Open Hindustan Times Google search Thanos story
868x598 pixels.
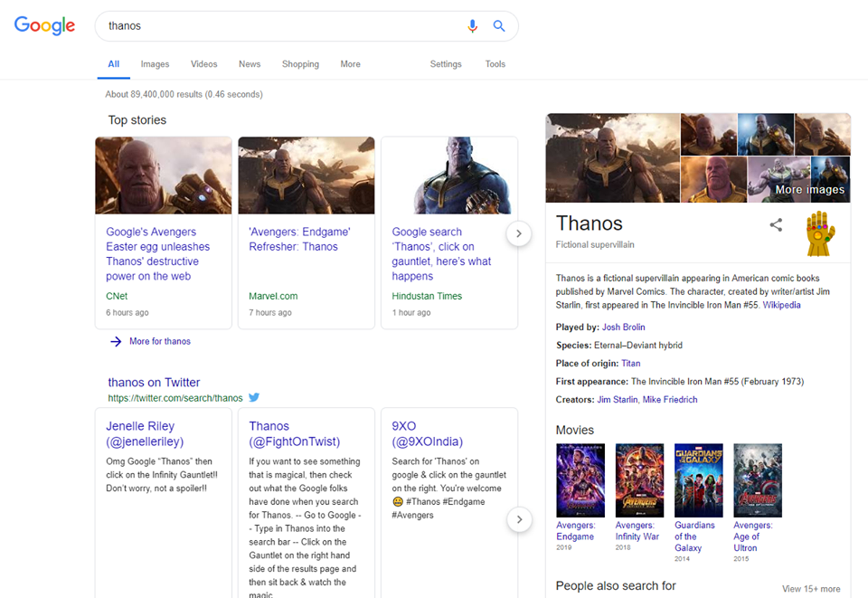coord(441,253)
